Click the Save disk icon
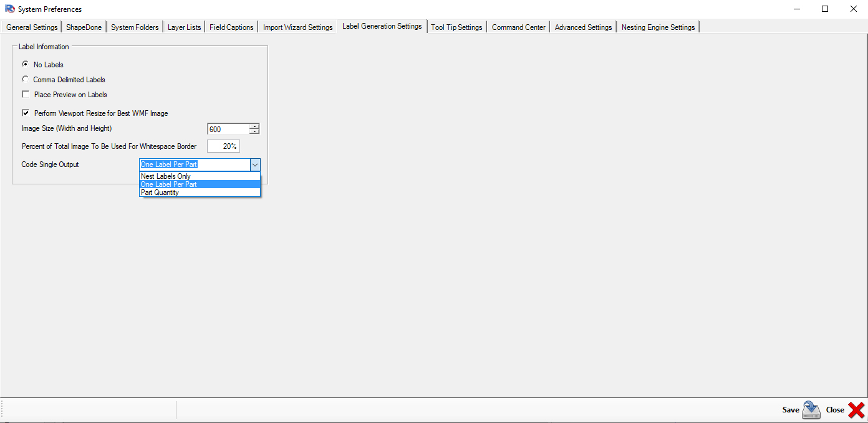The height and width of the screenshot is (423, 868). tap(811, 409)
